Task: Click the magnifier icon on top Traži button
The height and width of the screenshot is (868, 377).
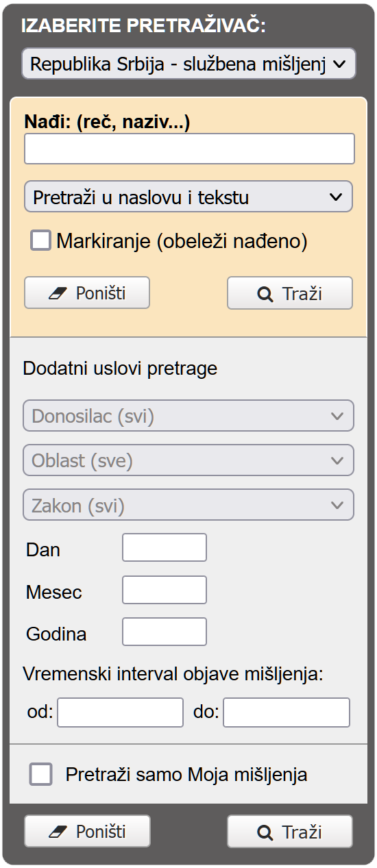Action: pyautogui.click(x=265, y=295)
